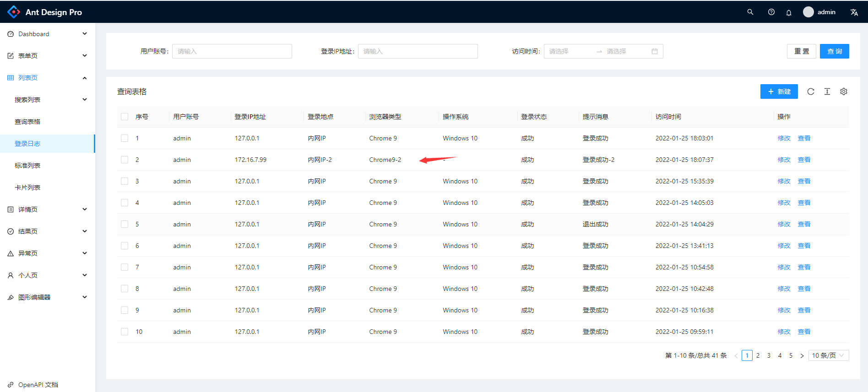The width and height of the screenshot is (868, 392).
Task: Check the checkbox for row 4
Action: click(125, 203)
